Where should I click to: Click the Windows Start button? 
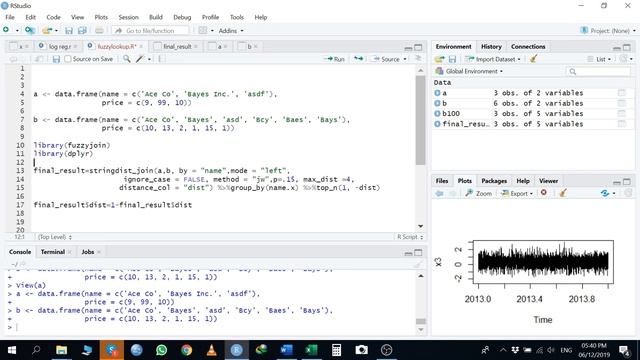click(12, 350)
